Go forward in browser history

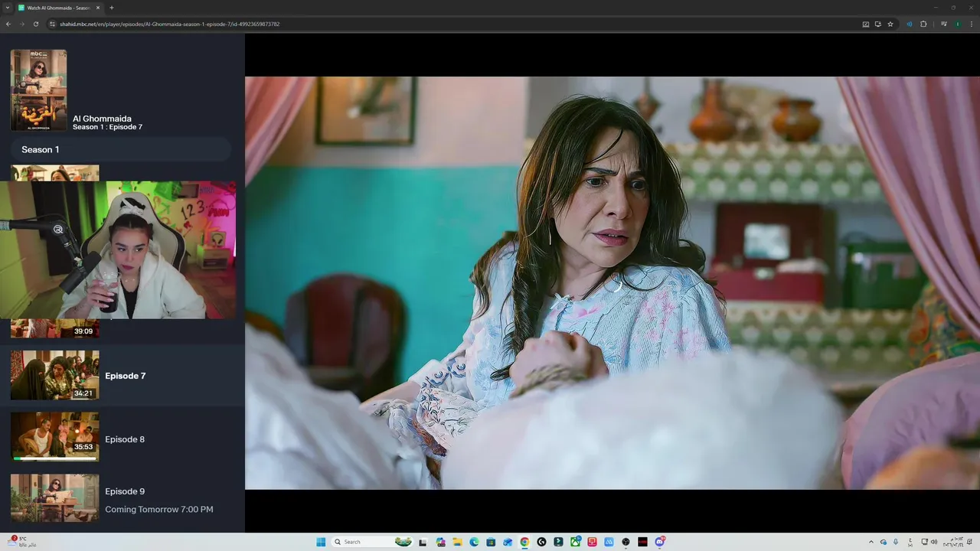point(22,24)
